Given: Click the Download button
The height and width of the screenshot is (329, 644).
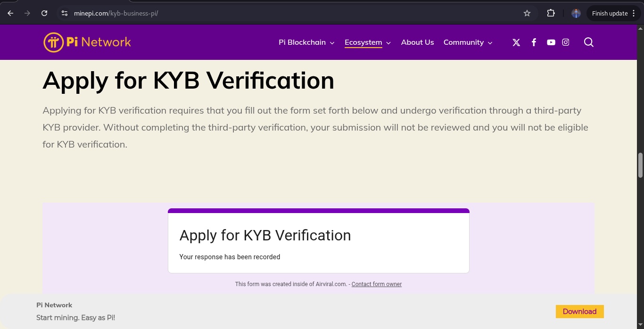Looking at the screenshot, I should [579, 312].
